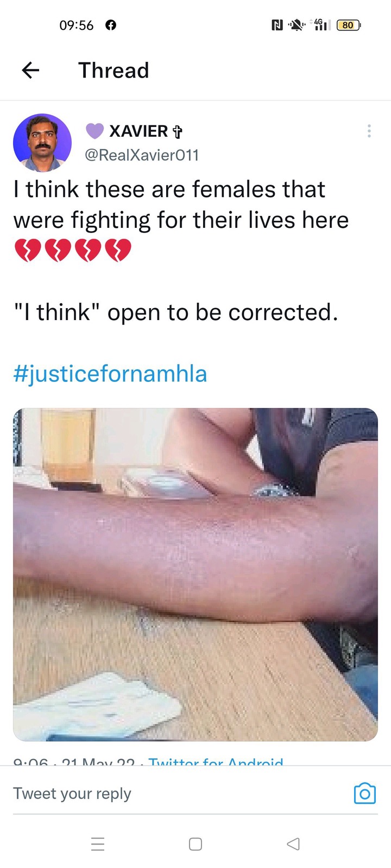Tap the Tweet your reply field

click(179, 794)
